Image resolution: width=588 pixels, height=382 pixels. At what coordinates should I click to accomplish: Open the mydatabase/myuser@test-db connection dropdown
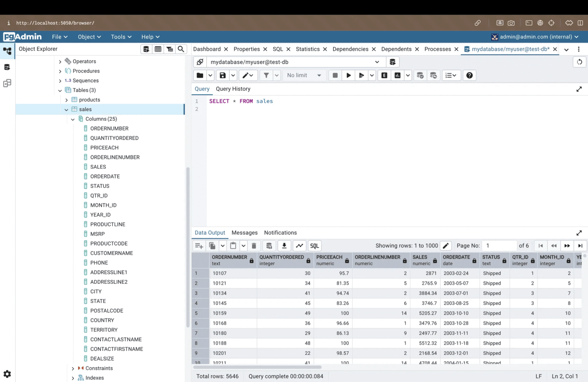tap(377, 62)
